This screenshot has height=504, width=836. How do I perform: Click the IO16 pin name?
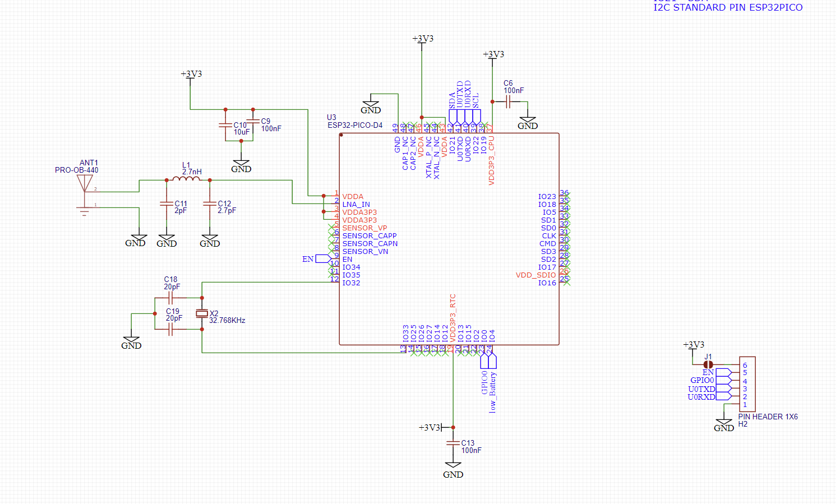pyautogui.click(x=547, y=283)
